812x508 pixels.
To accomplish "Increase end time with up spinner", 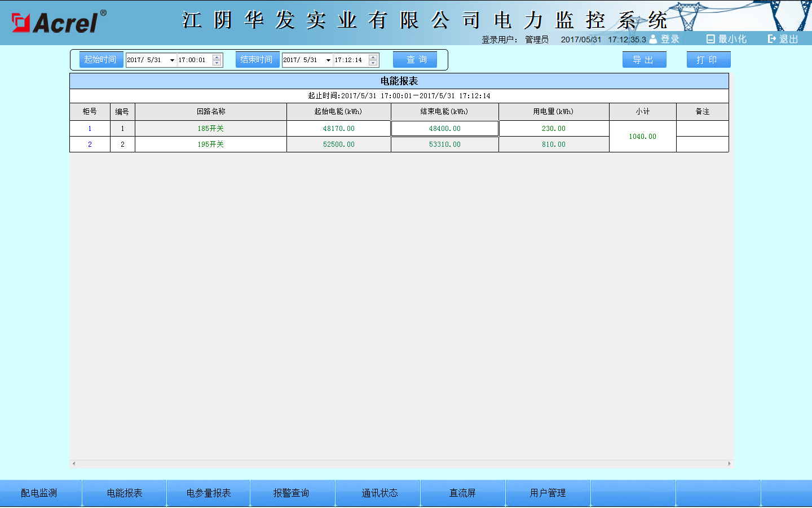I will point(373,57).
